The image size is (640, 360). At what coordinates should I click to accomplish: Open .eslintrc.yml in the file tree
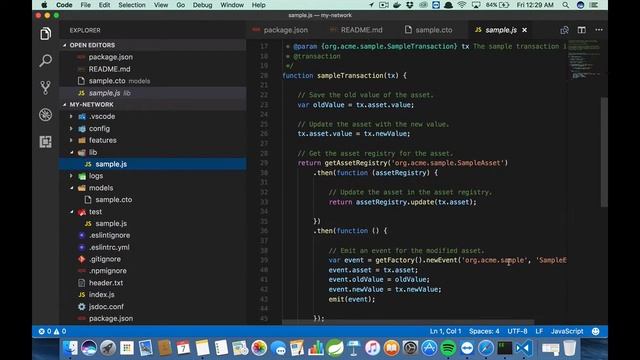pos(109,247)
